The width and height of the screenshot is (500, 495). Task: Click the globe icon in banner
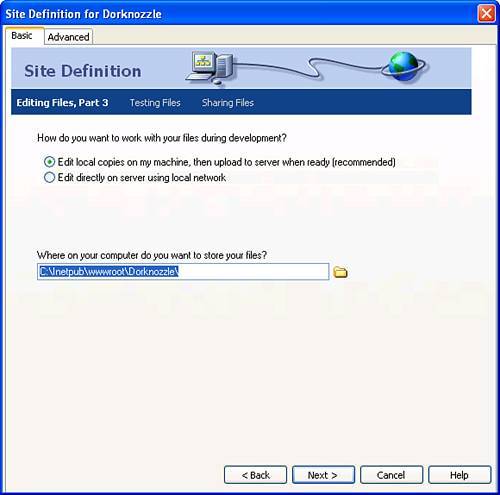pyautogui.click(x=404, y=66)
